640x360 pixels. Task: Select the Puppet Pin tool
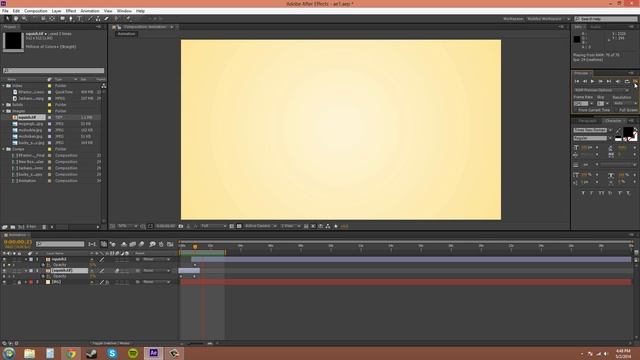(128, 19)
